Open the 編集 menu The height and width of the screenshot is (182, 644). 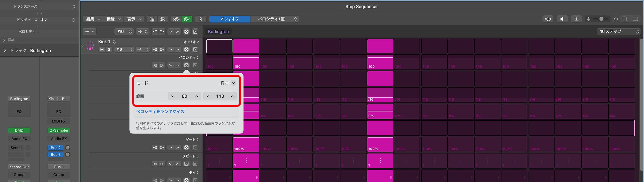coord(93,19)
